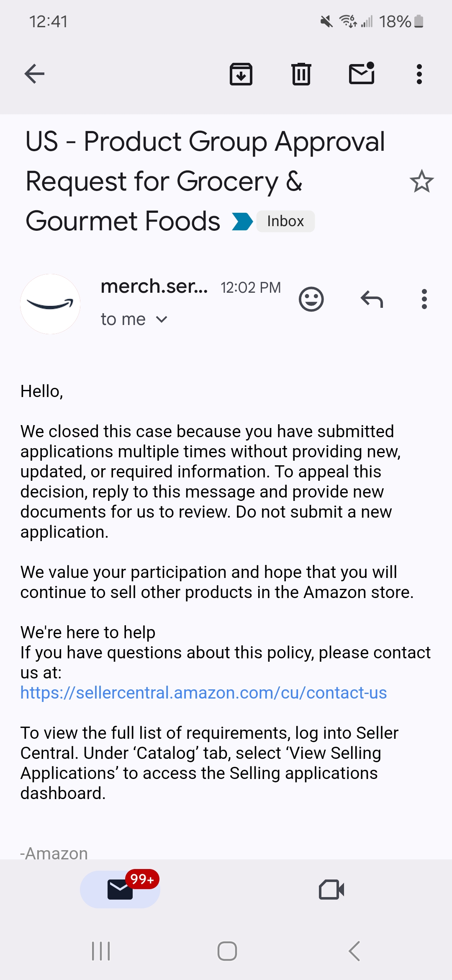Open the top toolbar overflow menu
Viewport: 452px width, 980px height.
pos(419,74)
